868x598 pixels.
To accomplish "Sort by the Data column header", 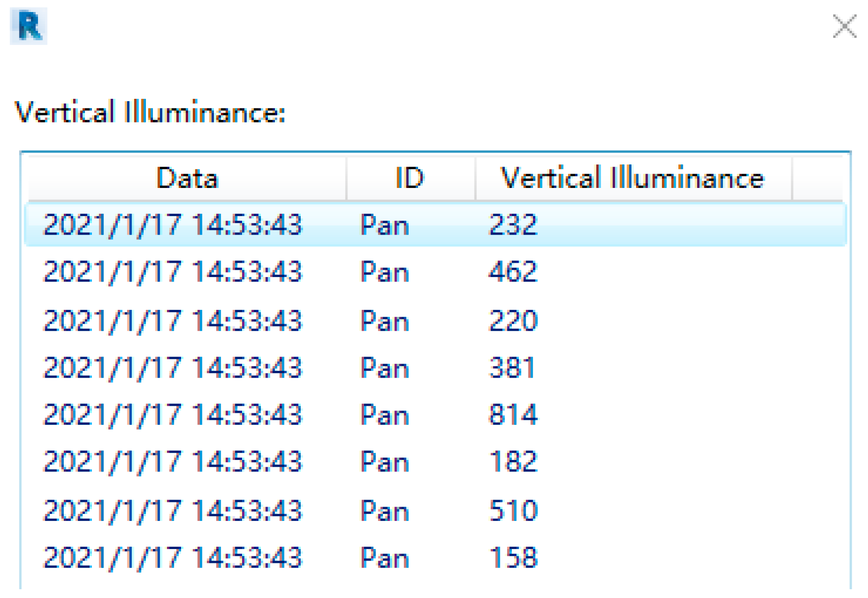I will tap(187, 178).
